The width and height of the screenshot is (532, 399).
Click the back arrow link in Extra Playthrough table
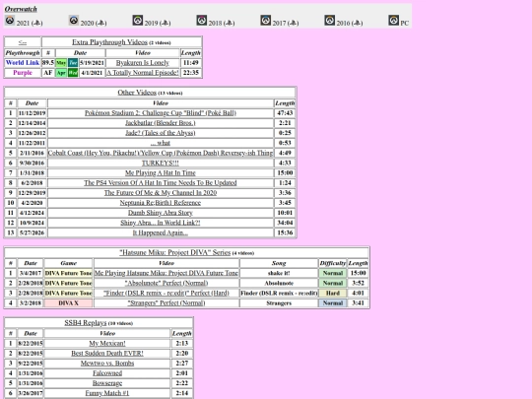[23, 42]
